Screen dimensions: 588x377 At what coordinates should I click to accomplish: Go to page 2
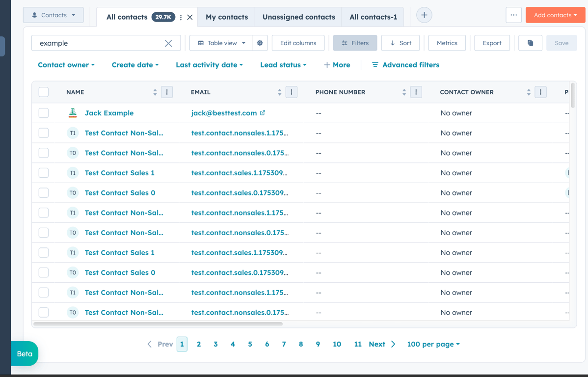pos(199,344)
